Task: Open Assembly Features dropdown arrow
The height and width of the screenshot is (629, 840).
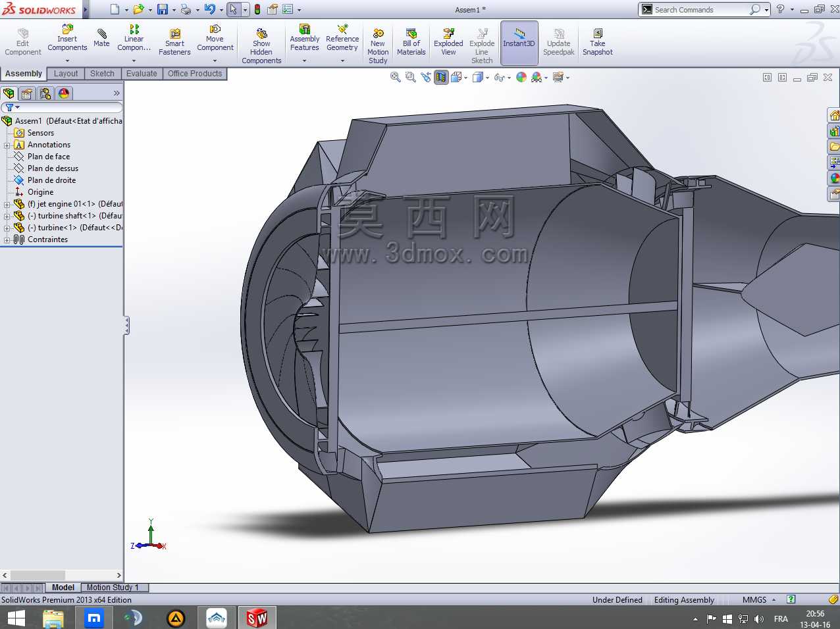Action: pyautogui.click(x=305, y=61)
